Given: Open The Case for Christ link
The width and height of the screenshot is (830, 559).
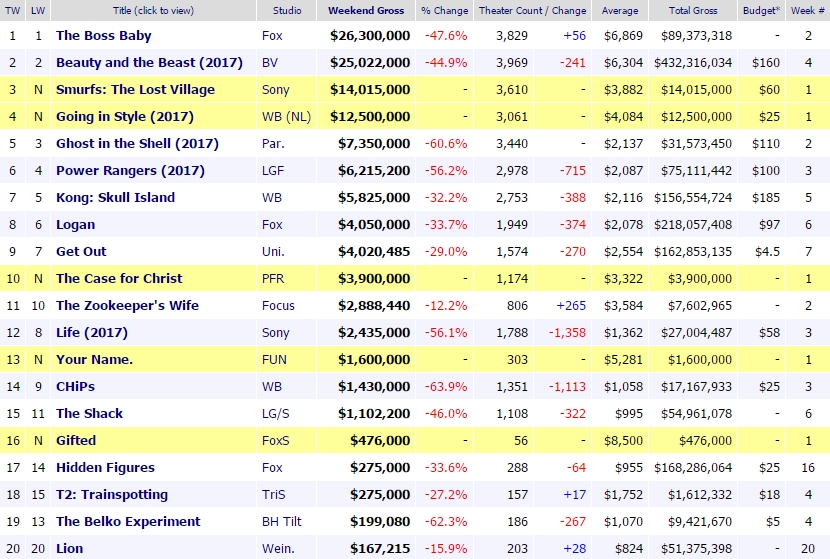Looking at the screenshot, I should (119, 278).
